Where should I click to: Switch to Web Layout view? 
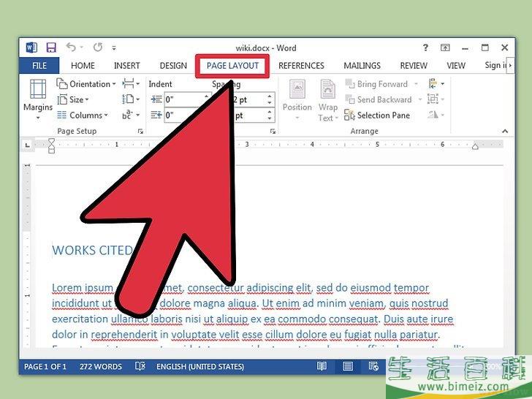tap(373, 366)
